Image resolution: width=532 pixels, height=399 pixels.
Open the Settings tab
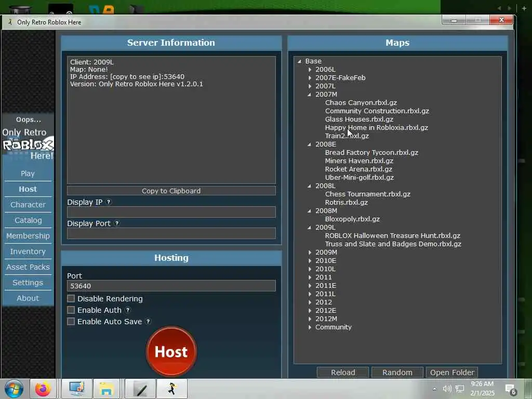(28, 283)
